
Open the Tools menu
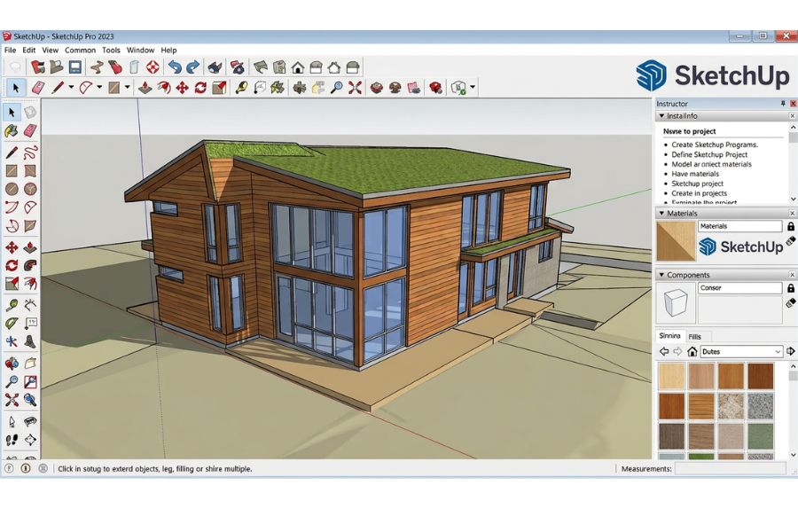(x=111, y=50)
